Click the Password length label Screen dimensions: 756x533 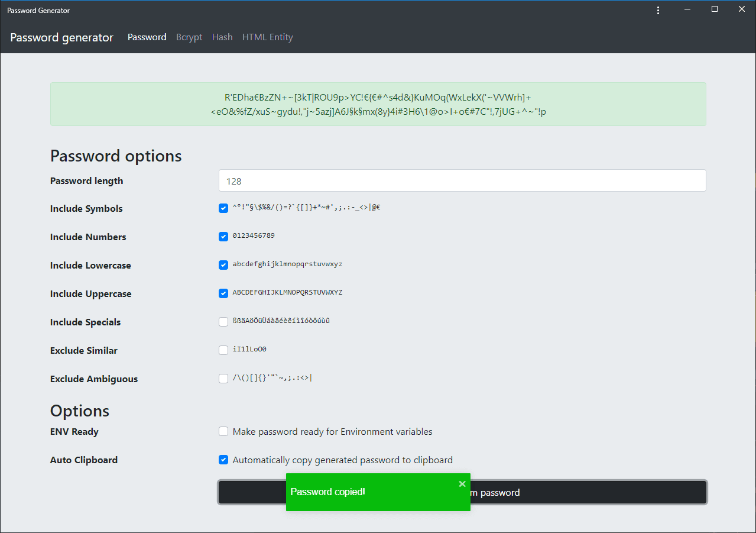pyautogui.click(x=87, y=181)
